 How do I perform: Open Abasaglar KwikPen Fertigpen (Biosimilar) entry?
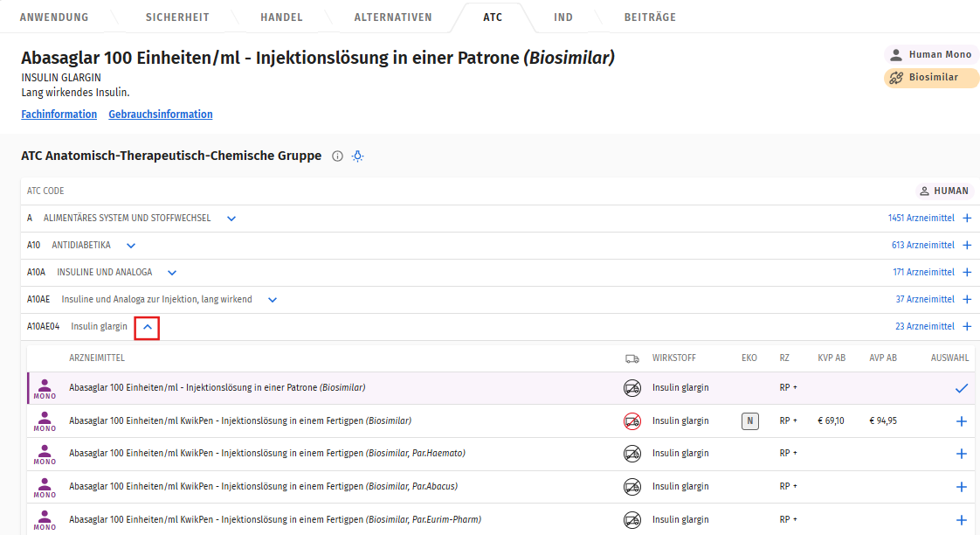pyautogui.click(x=240, y=420)
